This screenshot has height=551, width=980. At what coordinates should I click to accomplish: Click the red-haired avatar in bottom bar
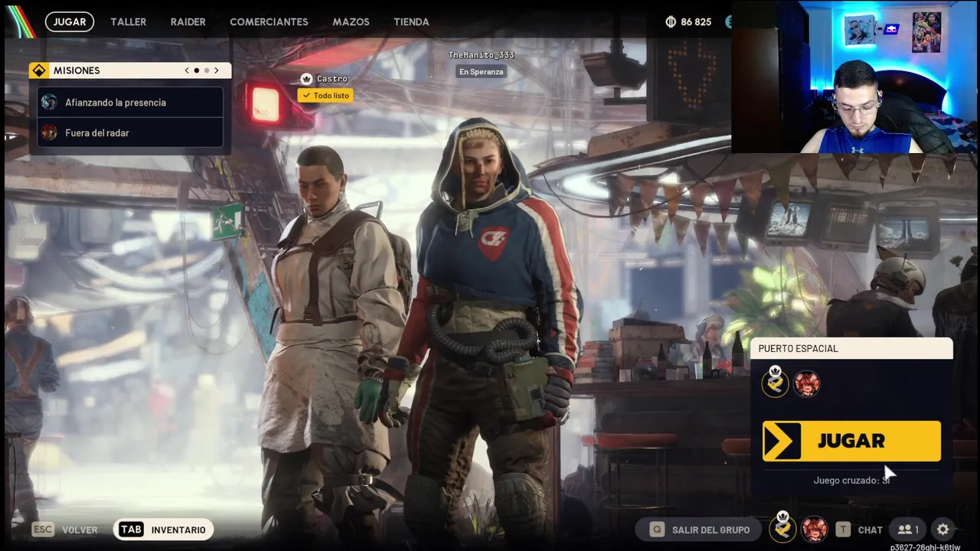tap(814, 530)
